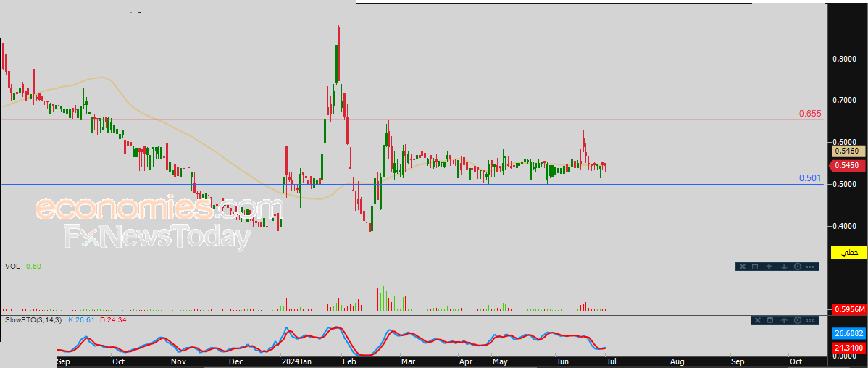Click the 0.8000 price axis label
868x368 pixels.
845,59
